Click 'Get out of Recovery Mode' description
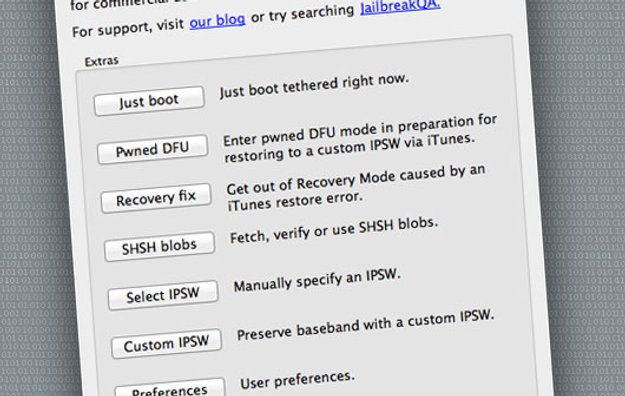Image resolution: width=625 pixels, height=396 pixels. (356, 187)
